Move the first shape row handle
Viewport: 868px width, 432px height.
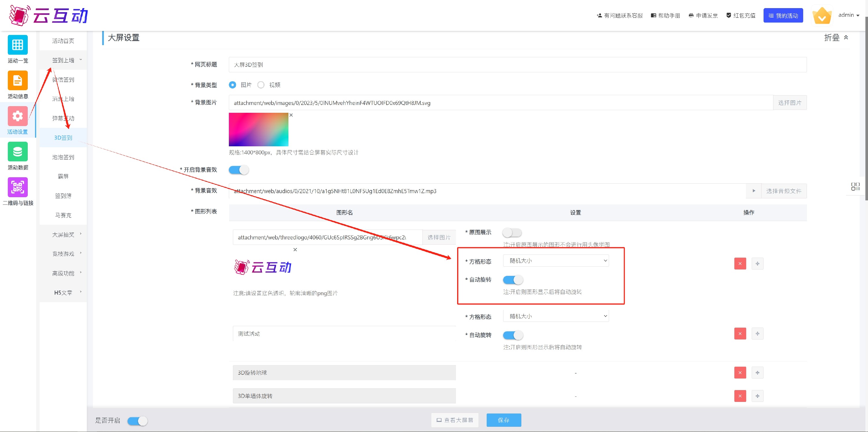click(x=757, y=264)
